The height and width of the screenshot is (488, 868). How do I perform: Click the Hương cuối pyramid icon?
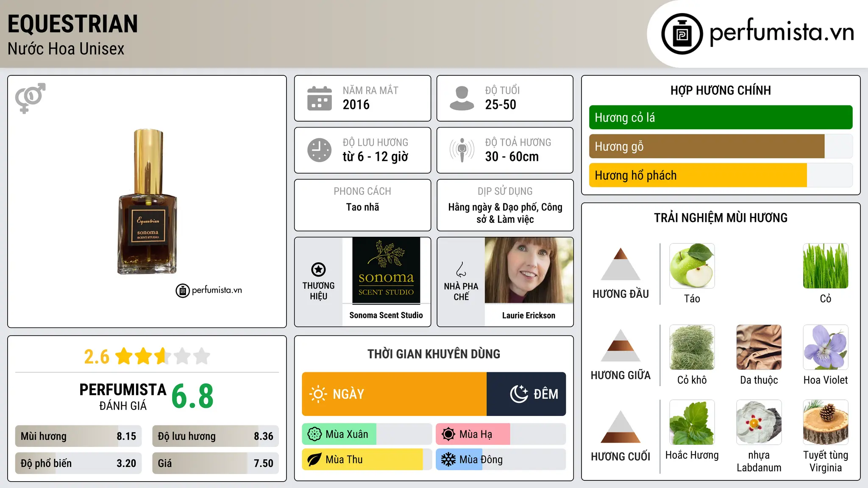pos(620,427)
